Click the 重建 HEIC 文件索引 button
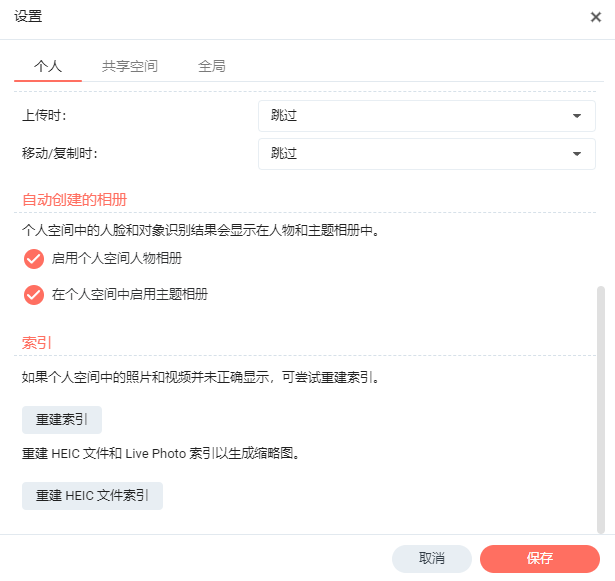The image size is (615, 581). tap(92, 496)
